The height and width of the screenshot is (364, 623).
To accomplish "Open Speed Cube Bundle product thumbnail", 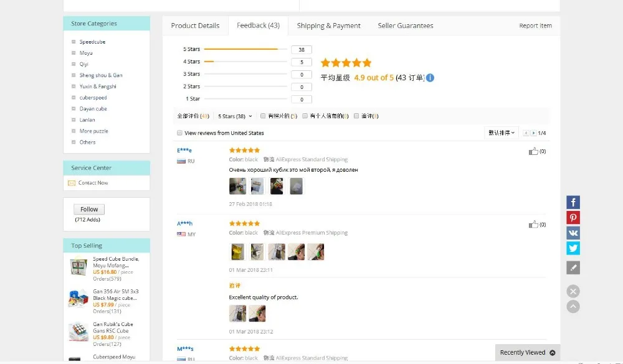I will (x=78, y=267).
